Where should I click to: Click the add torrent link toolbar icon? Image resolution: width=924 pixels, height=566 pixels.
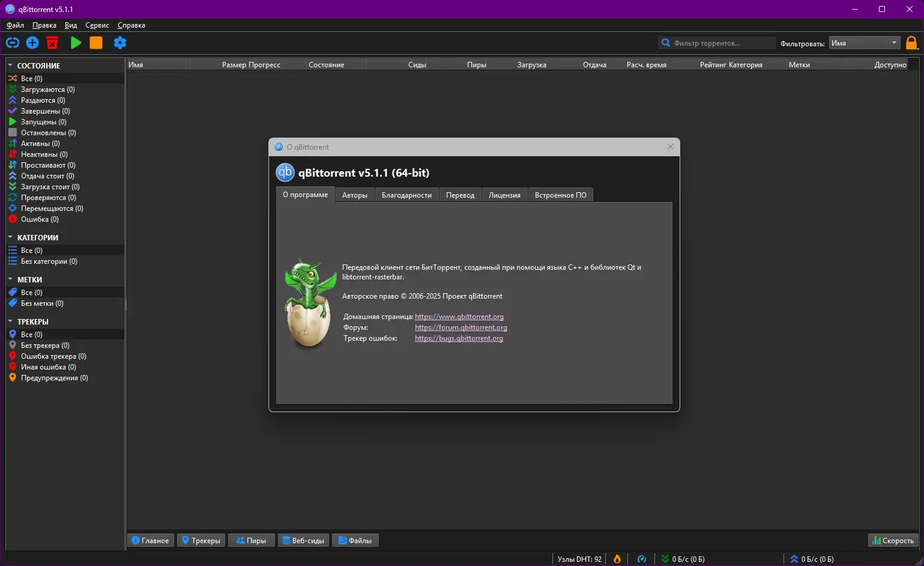click(13, 43)
